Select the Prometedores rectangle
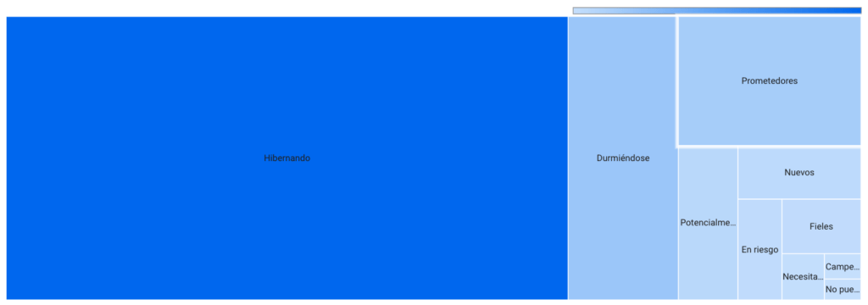The height and width of the screenshot is (305, 868). click(769, 80)
